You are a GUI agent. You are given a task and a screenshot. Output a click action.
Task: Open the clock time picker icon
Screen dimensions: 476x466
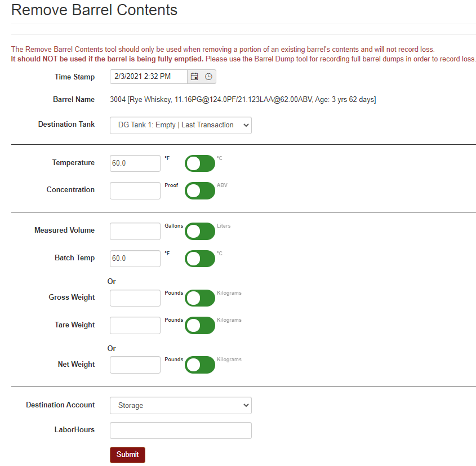208,77
